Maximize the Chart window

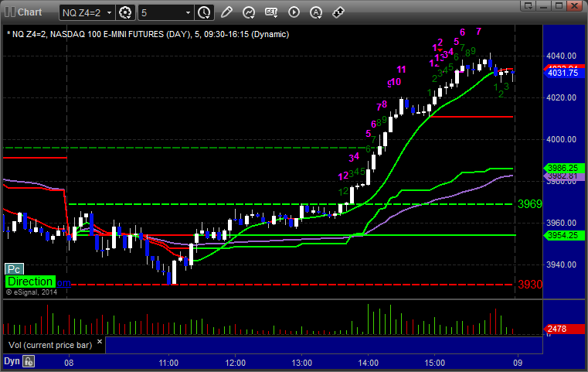pos(559,5)
